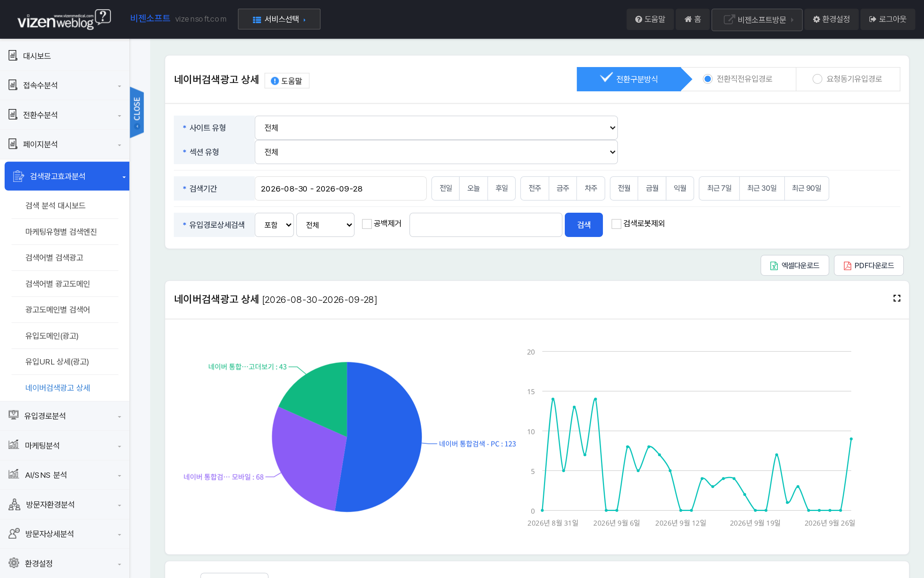
Task: Open 마케팅유형별 검색엔진 submenu item
Action: [61, 232]
